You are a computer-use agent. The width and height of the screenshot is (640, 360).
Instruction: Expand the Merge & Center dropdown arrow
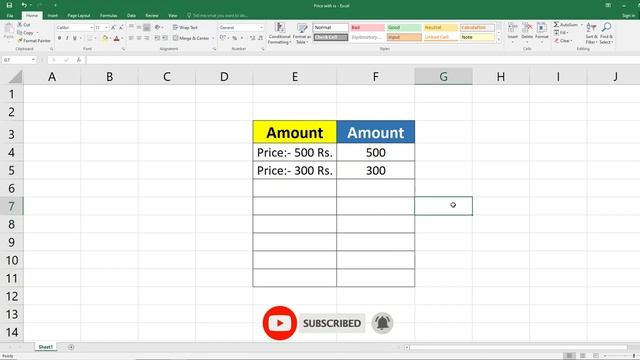213,38
